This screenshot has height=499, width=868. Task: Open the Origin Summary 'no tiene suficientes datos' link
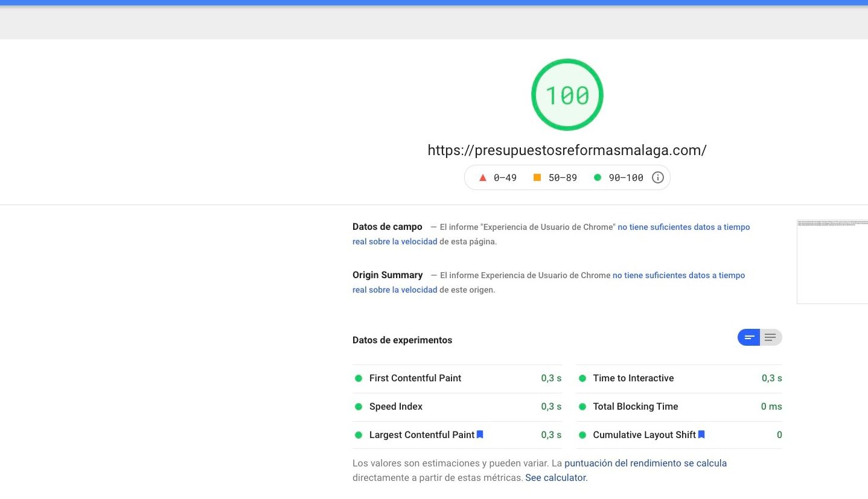click(x=678, y=275)
